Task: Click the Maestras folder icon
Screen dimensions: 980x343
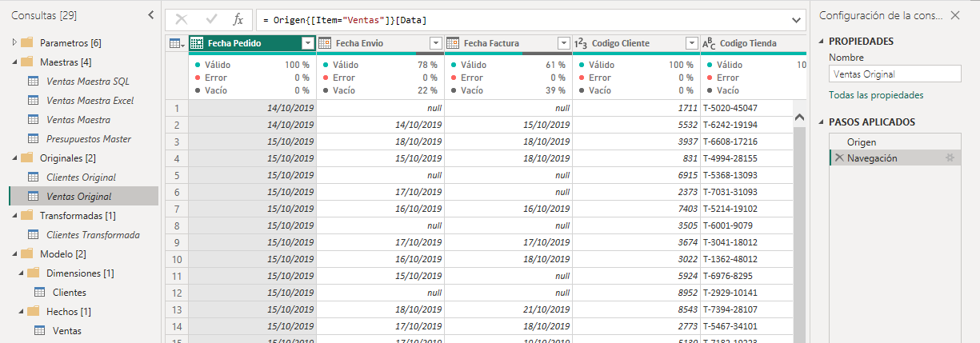Action: pyautogui.click(x=26, y=62)
